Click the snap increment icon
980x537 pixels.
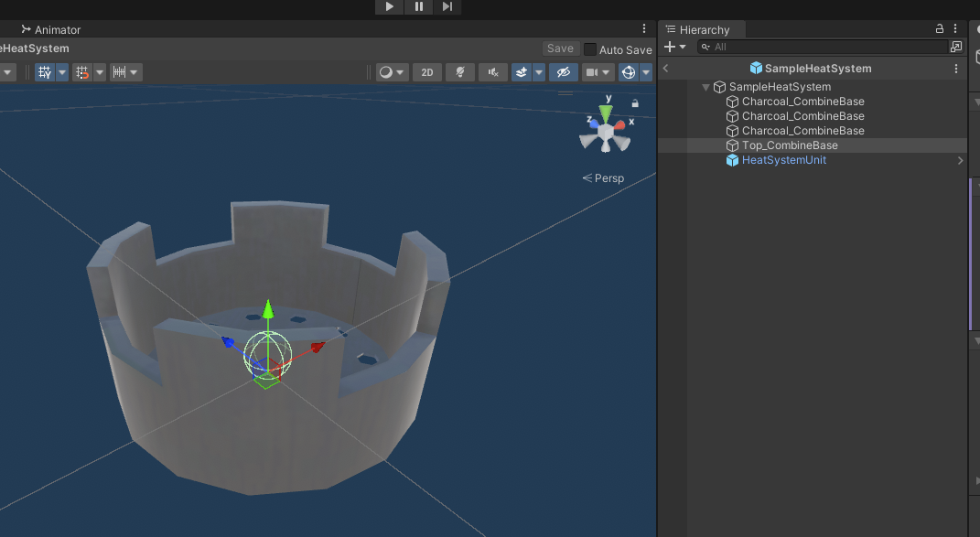coord(81,72)
